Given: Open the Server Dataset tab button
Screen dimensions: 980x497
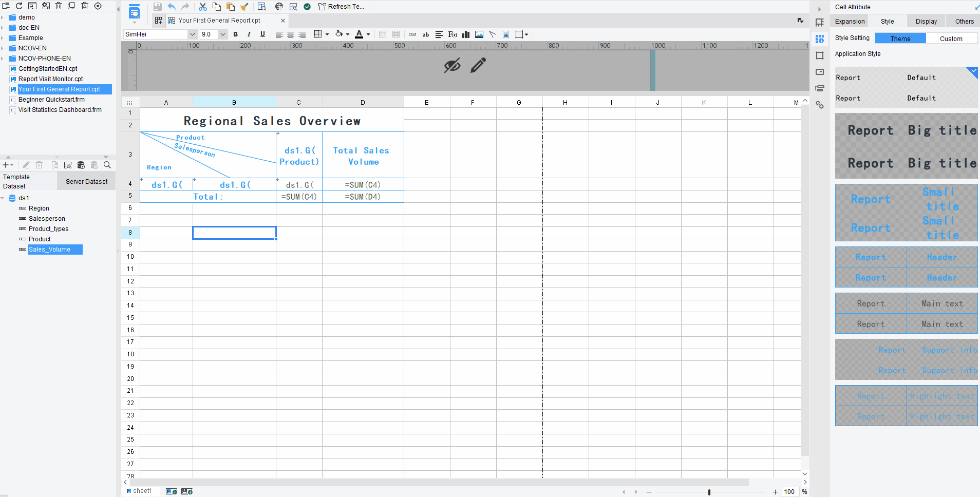Looking at the screenshot, I should (x=86, y=181).
